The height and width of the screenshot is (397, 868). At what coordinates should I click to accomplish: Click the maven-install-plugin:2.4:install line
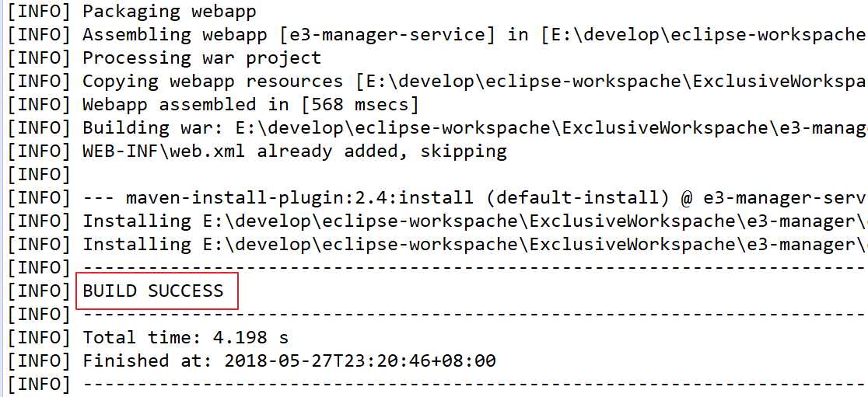437,197
